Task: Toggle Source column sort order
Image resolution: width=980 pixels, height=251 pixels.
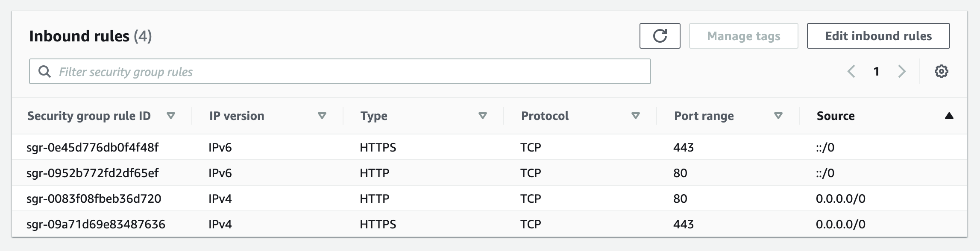Action: tap(949, 116)
